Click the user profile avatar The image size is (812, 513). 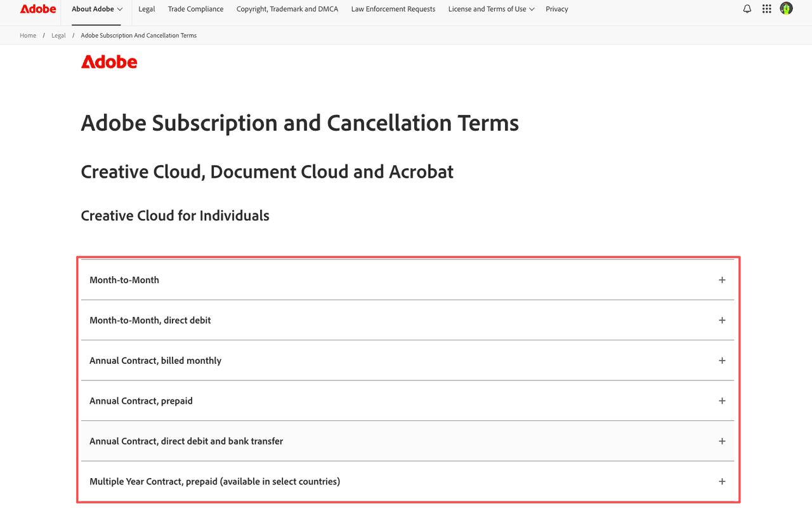(x=786, y=8)
